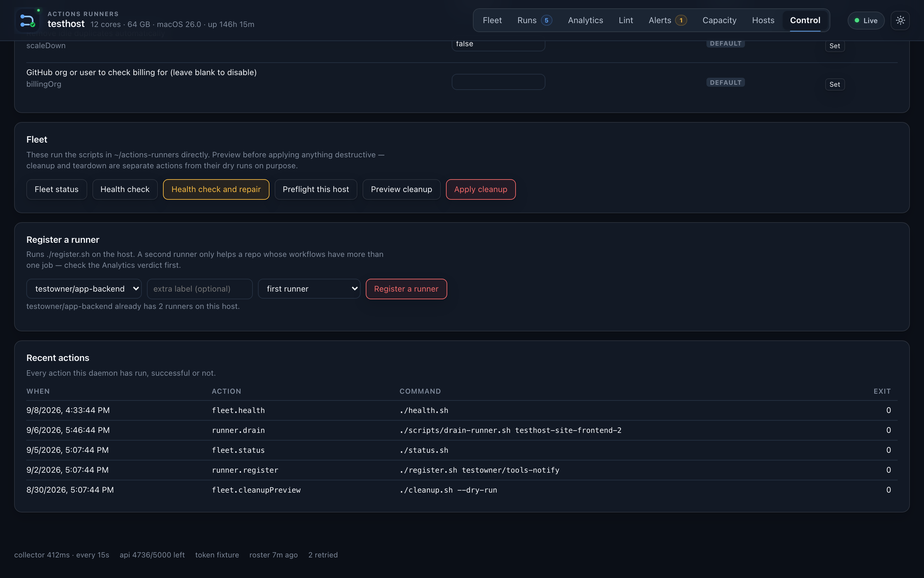This screenshot has width=924, height=578.
Task: Switch to the Lint tab
Action: pos(626,20)
